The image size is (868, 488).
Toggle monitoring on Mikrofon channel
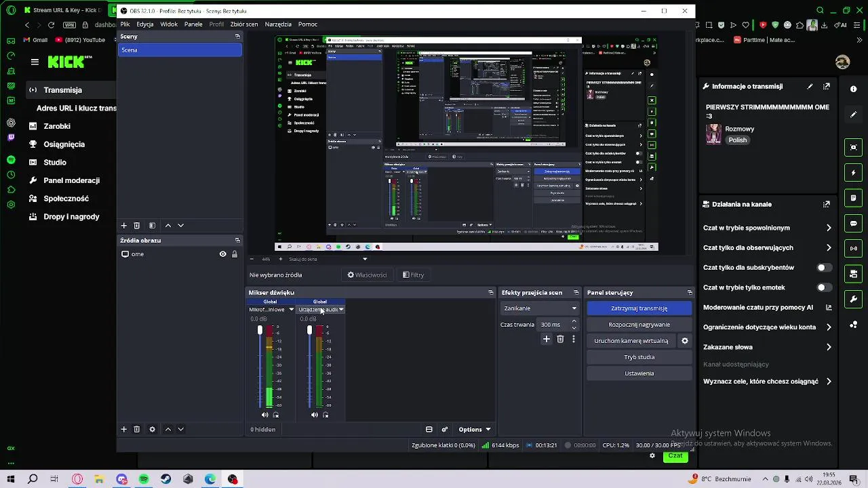(276, 415)
